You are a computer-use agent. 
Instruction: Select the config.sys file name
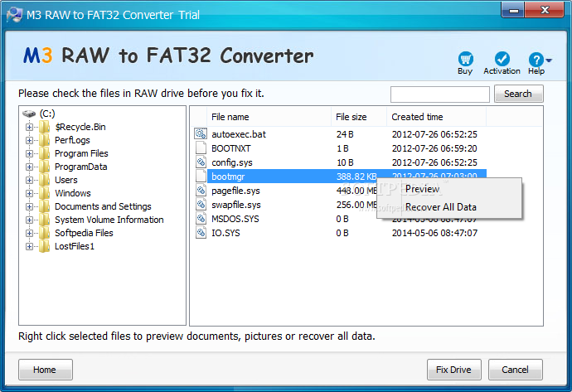pyautogui.click(x=232, y=162)
